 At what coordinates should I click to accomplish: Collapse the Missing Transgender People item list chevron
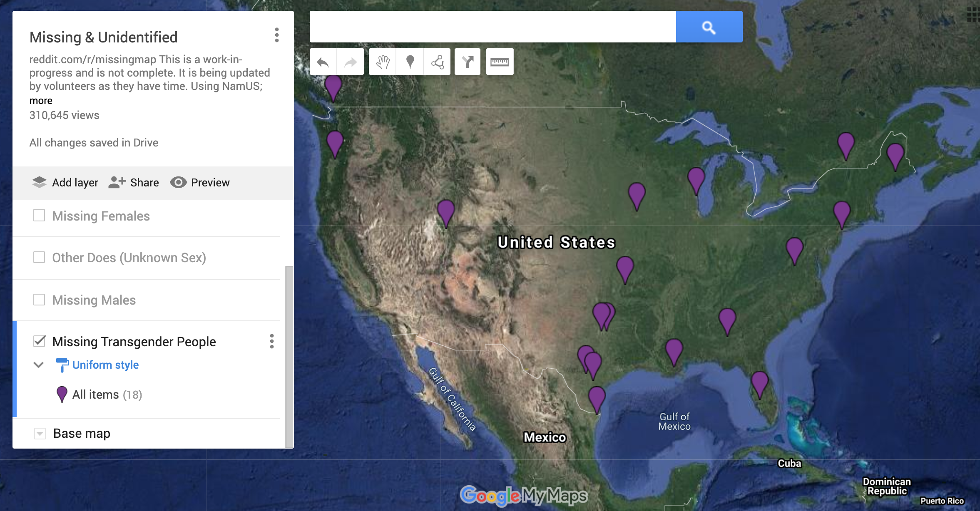pos(38,365)
